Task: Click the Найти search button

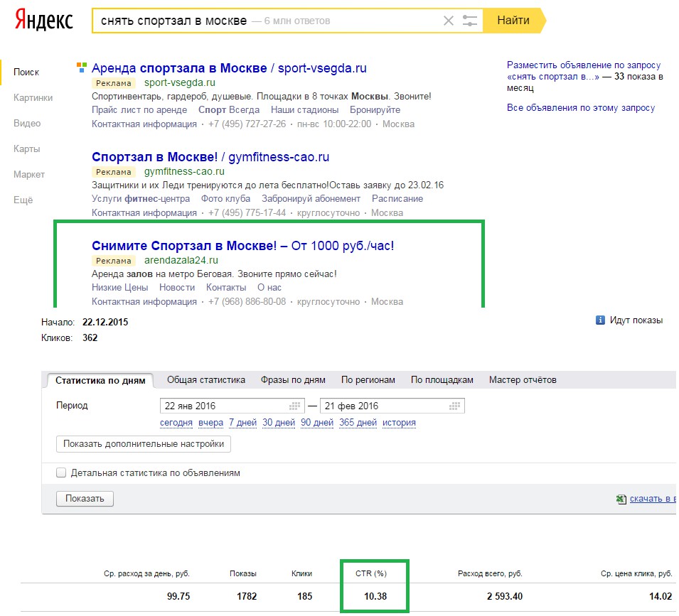Action: pos(513,21)
